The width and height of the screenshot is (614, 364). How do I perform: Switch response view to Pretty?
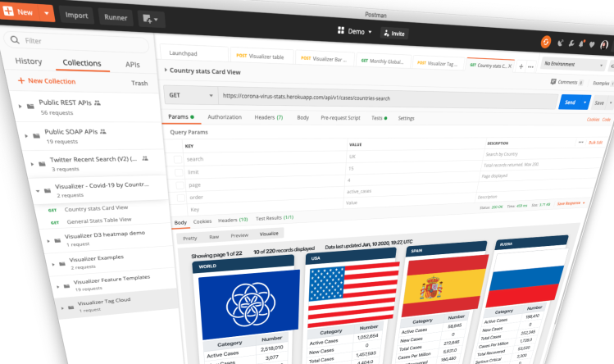pyautogui.click(x=190, y=239)
